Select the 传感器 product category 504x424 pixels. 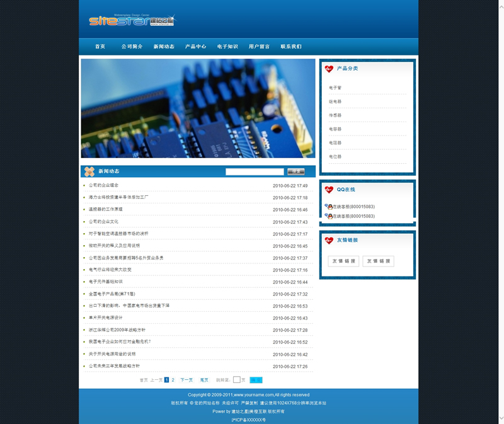pos(335,115)
